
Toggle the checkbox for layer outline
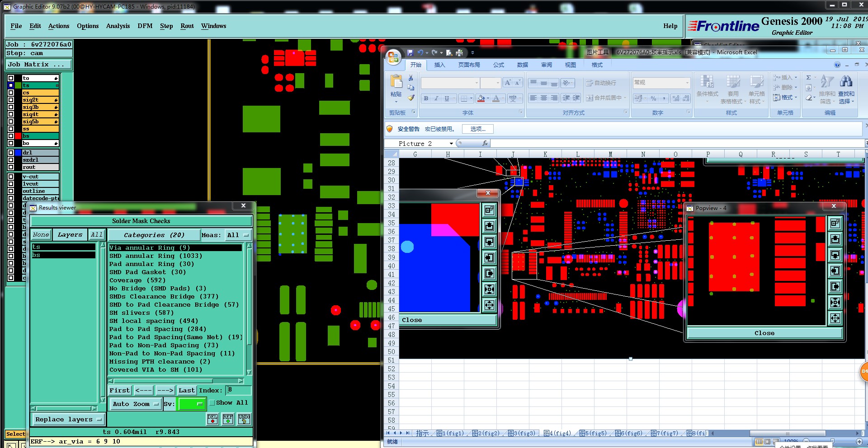coord(11,191)
